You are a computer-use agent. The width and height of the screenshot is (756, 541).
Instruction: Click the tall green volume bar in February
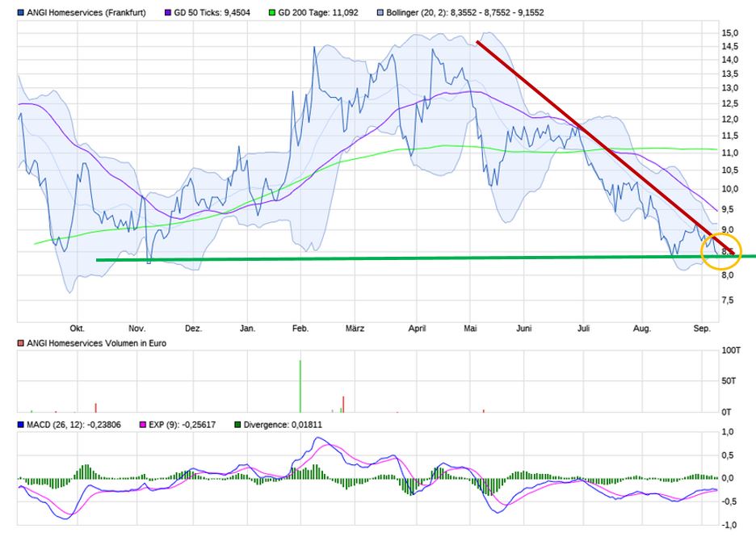pyautogui.click(x=300, y=386)
